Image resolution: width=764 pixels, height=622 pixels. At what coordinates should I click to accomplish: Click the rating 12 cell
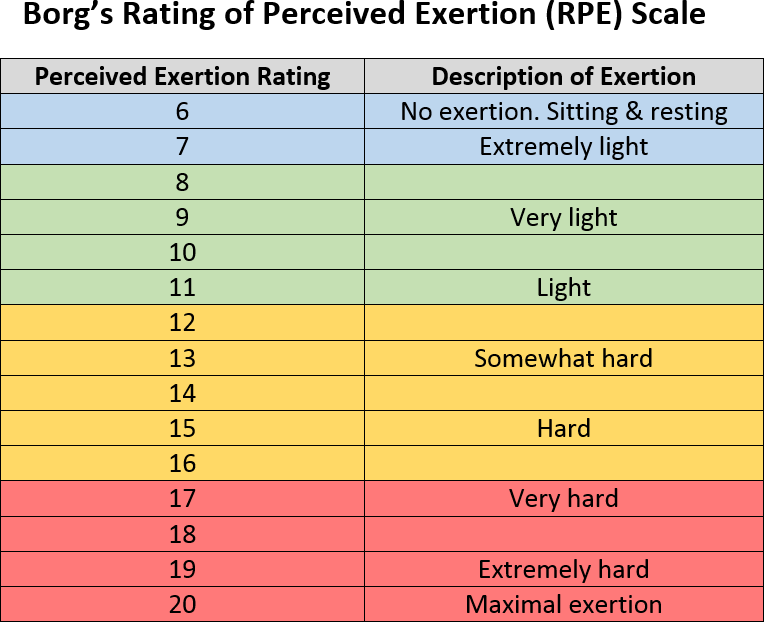click(182, 323)
